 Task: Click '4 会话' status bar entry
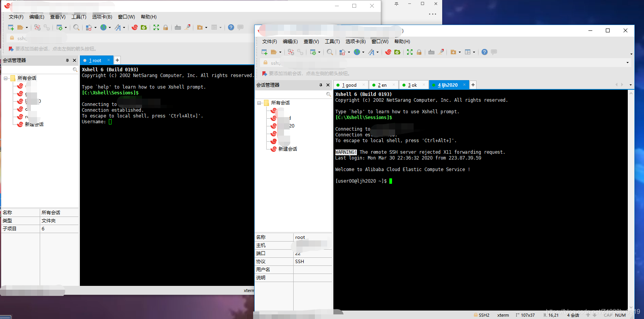tap(573, 315)
